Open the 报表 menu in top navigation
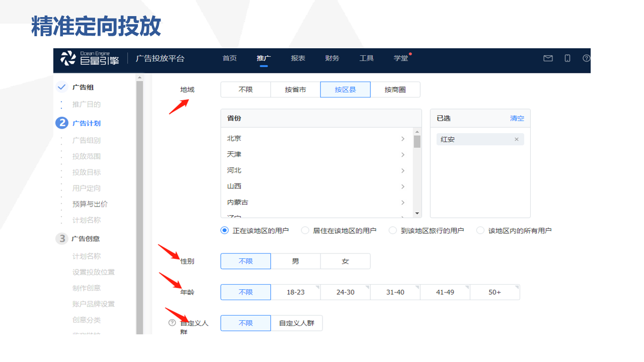 pos(298,58)
